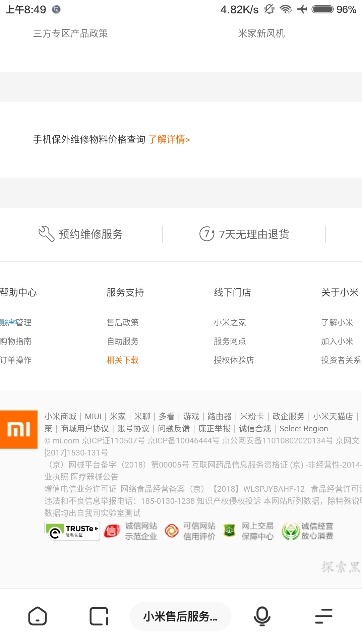
Task: Tap the airplane mode status icon
Action: pos(302,9)
